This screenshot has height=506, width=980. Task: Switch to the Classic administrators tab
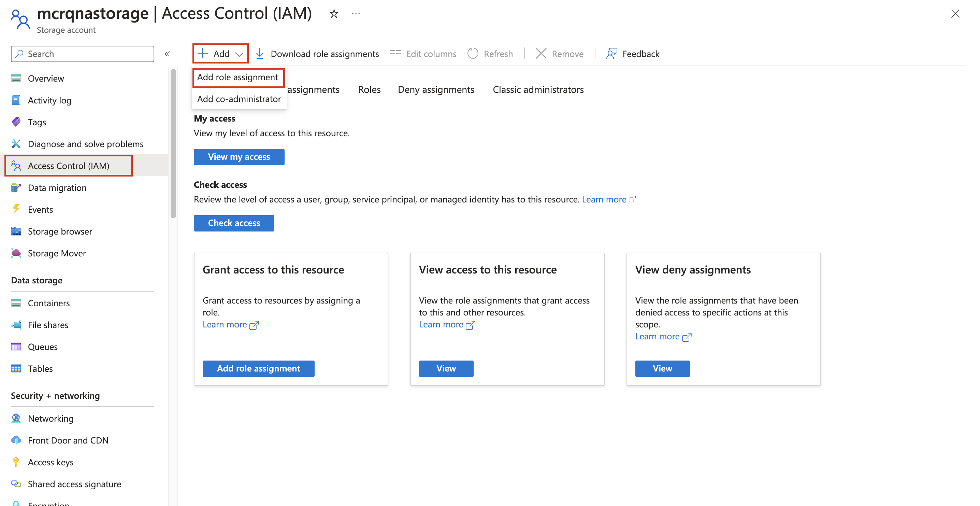pyautogui.click(x=538, y=89)
